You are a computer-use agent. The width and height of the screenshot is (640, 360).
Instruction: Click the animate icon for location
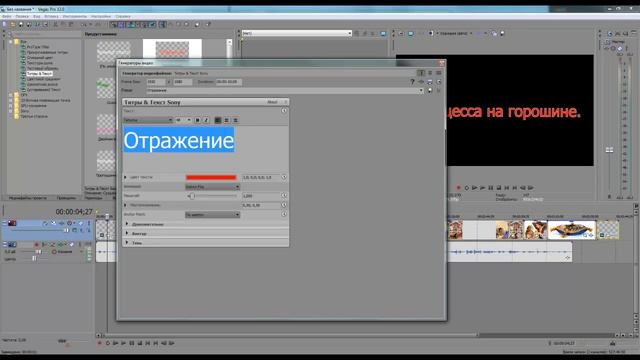pos(284,205)
